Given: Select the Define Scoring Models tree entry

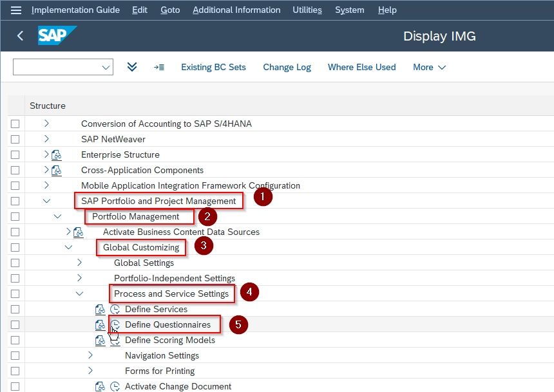Looking at the screenshot, I should (170, 341).
